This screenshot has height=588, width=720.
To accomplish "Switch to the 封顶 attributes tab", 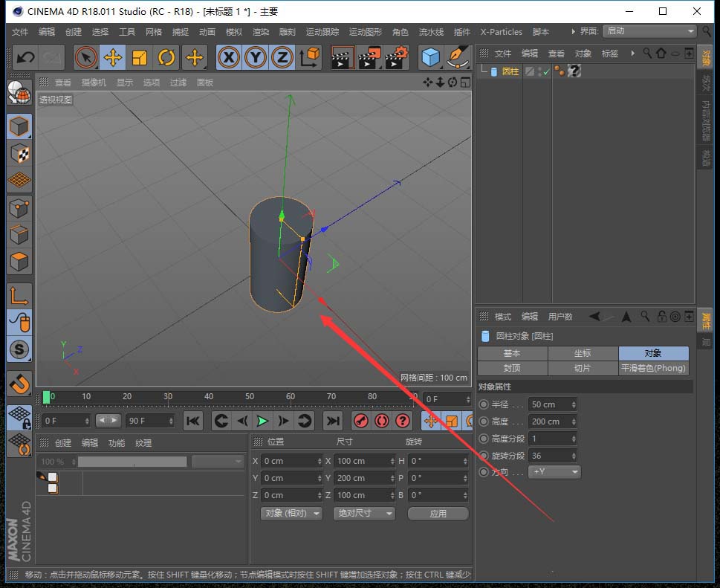I will pyautogui.click(x=511, y=367).
